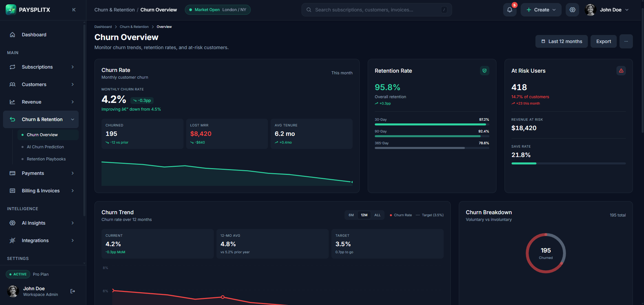Click the 365-Day retention progress bar
This screenshot has width=644, height=305.
click(432, 148)
